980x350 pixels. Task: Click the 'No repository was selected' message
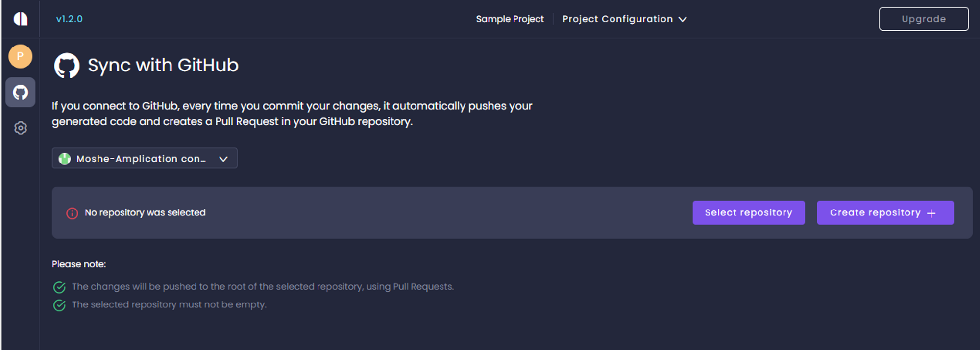(x=145, y=213)
